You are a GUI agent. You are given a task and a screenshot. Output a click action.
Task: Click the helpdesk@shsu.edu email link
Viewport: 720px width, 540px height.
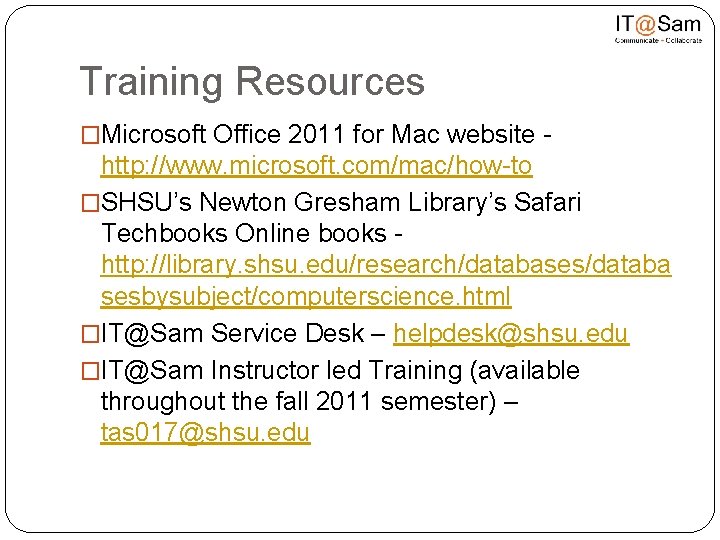point(511,333)
